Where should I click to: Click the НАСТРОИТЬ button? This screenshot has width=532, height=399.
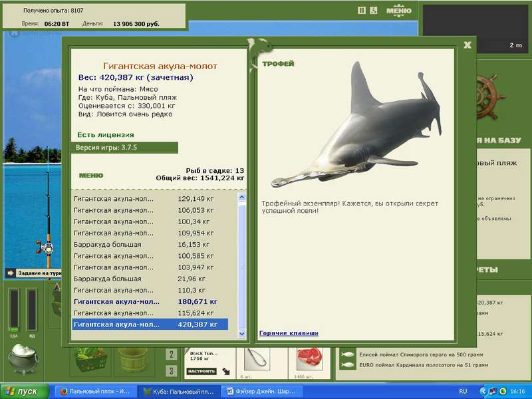(201, 371)
